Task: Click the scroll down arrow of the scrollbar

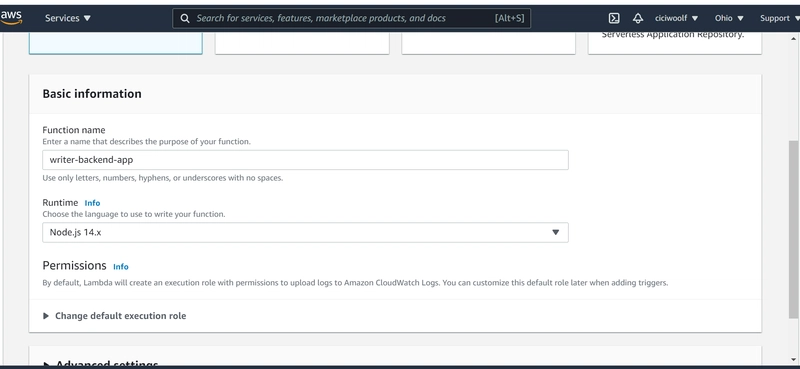Action: [x=794, y=359]
